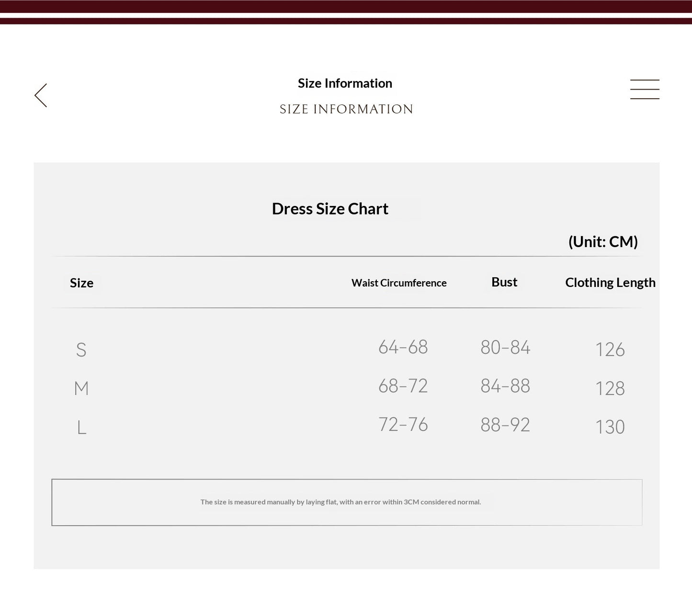Click waist value 72-76

403,424
